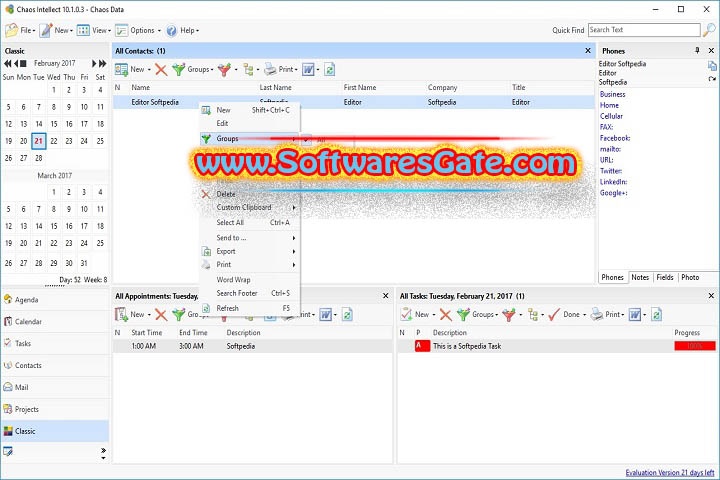The image size is (720, 480).
Task: Open Projects in the sidebar
Action: (x=55, y=409)
